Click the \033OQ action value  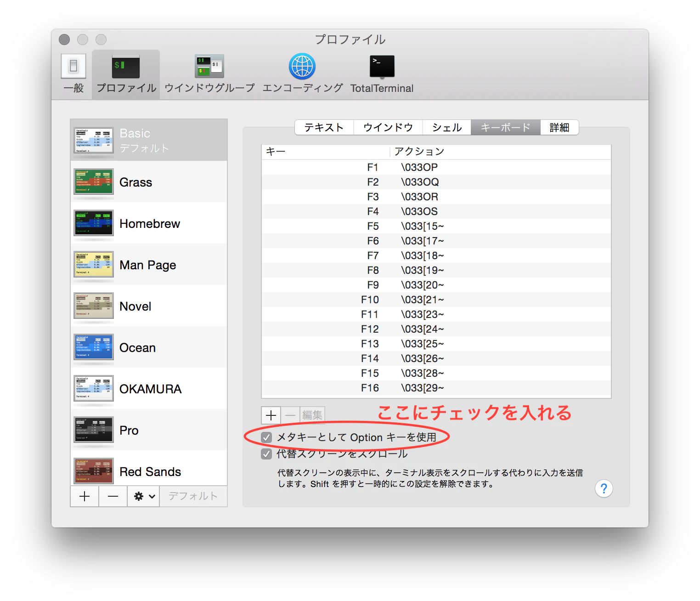point(420,182)
